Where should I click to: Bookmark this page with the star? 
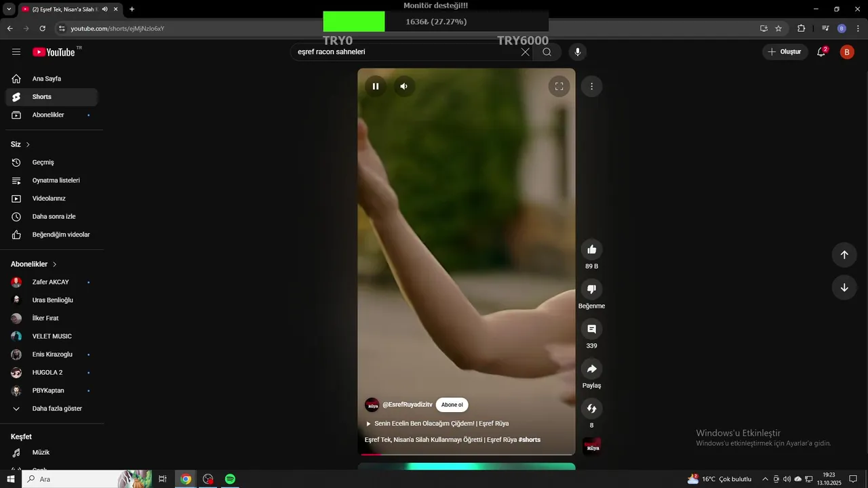pos(778,28)
